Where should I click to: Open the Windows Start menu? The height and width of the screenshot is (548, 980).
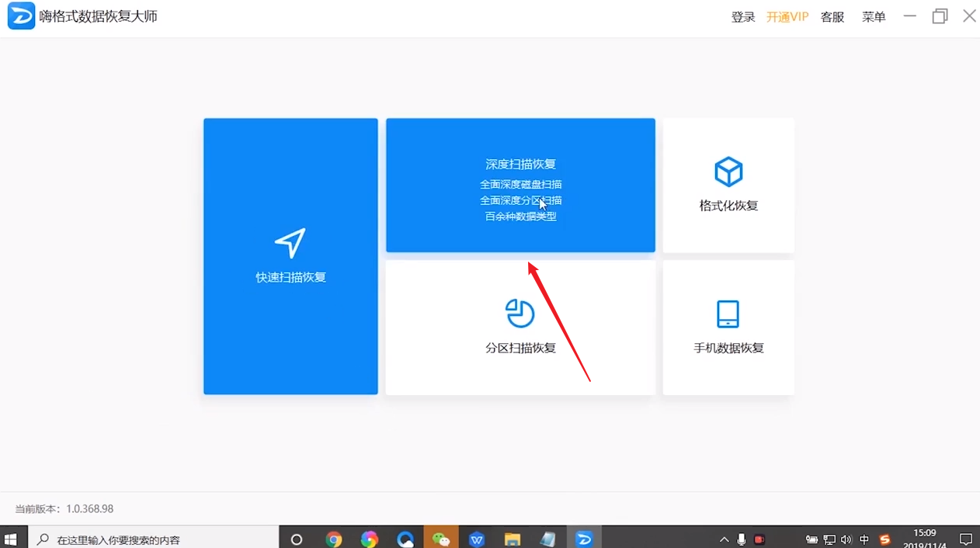(11, 539)
